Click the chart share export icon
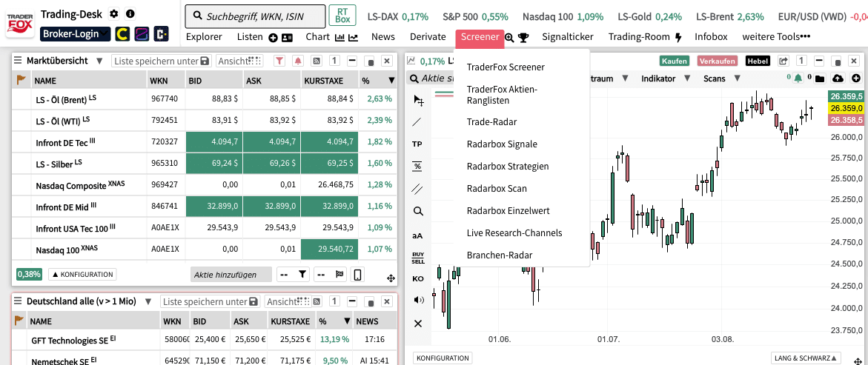This screenshot has height=365, width=868. coord(783,61)
